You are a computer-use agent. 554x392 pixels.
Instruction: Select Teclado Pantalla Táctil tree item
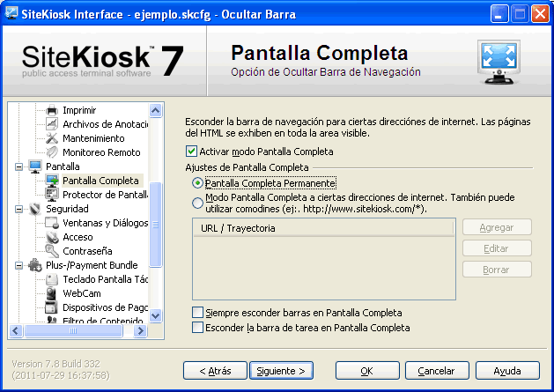click(x=103, y=279)
